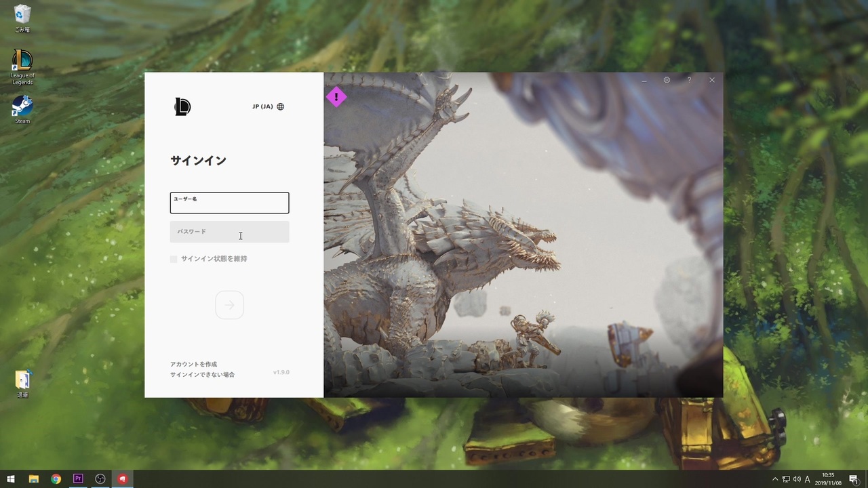The height and width of the screenshot is (488, 868).
Task: Click the arrow sign-in submit button
Action: tap(229, 305)
